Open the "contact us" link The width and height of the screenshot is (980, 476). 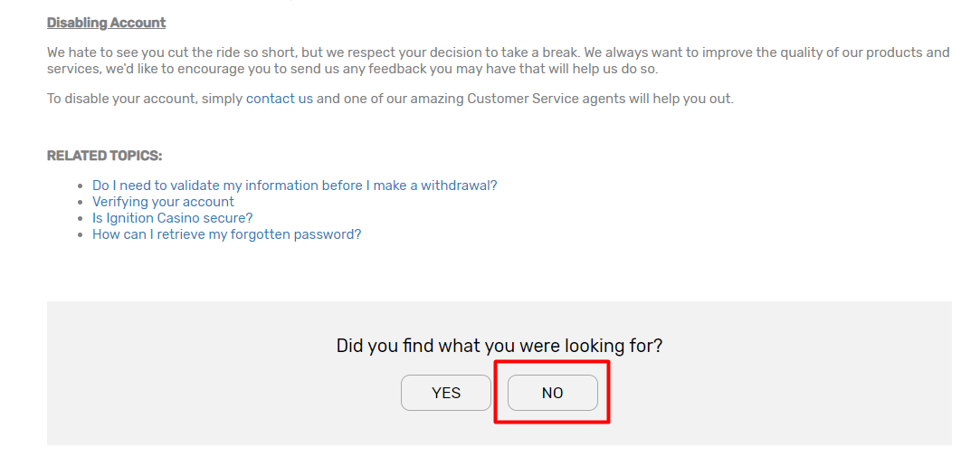pos(279,99)
